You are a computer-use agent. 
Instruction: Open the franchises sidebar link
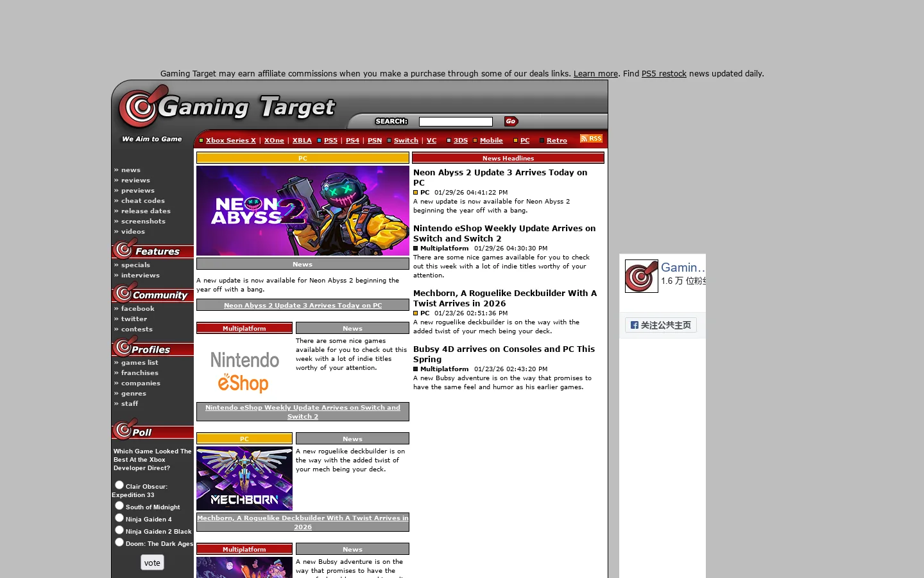pyautogui.click(x=140, y=372)
